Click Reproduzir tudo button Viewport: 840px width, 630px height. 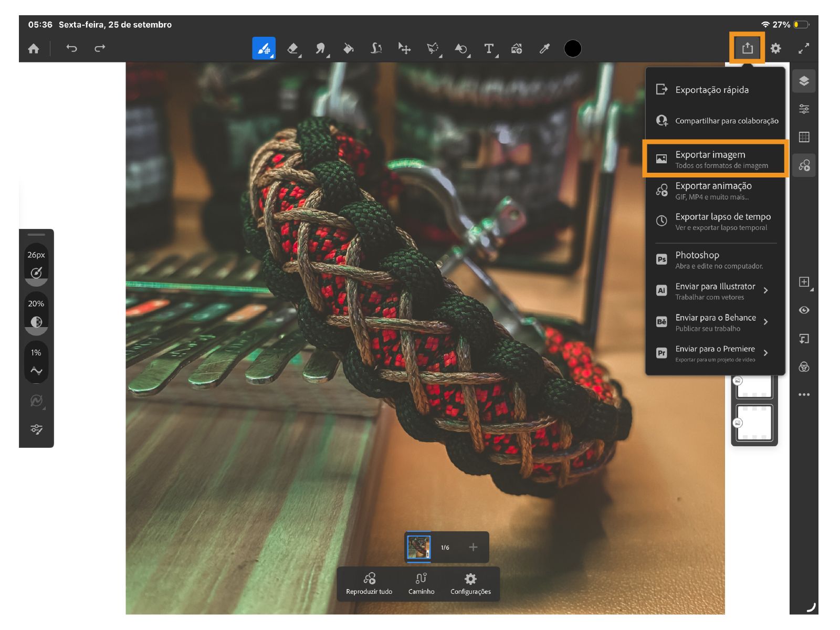pyautogui.click(x=369, y=584)
